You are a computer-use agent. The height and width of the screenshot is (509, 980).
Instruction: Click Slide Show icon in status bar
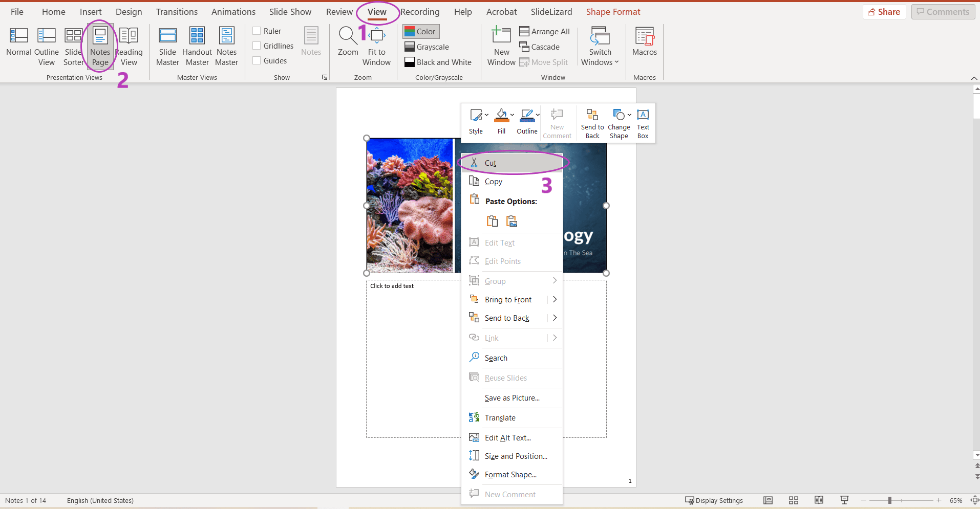844,500
